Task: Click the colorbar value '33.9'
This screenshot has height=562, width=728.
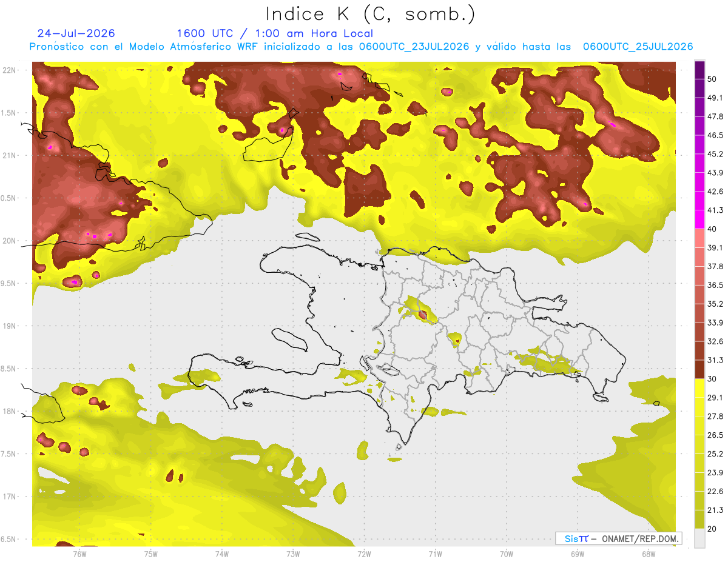Action: (715, 323)
